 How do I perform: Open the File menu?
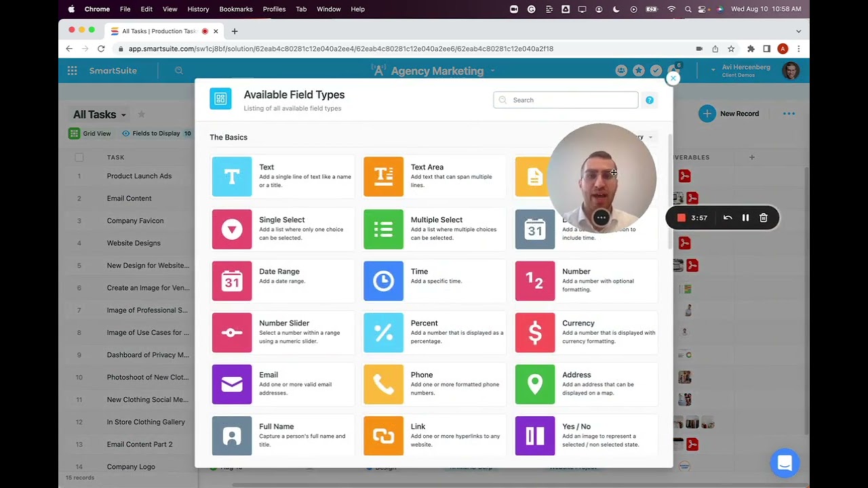point(125,9)
